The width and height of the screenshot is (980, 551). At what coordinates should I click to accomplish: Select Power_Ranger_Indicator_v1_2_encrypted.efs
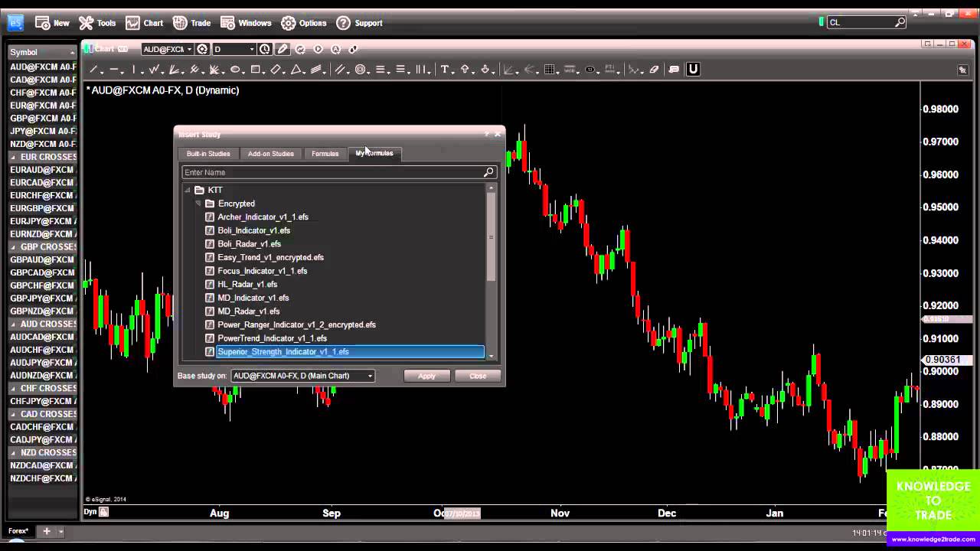[296, 324]
